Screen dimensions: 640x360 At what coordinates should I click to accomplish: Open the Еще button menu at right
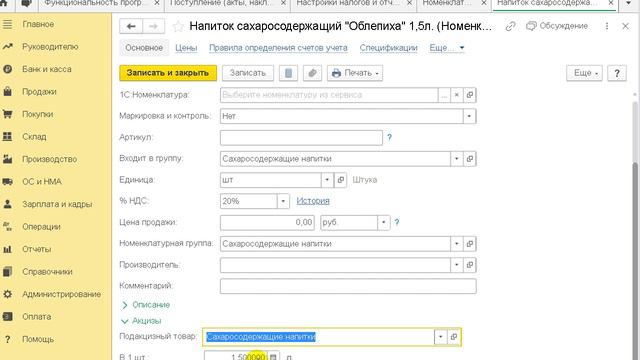coord(584,73)
